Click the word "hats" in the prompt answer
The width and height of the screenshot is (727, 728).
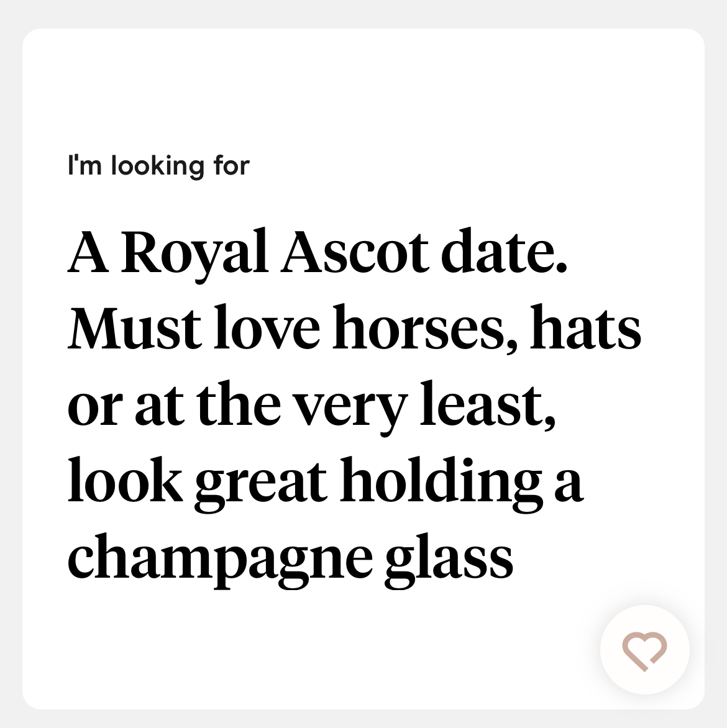(x=586, y=327)
